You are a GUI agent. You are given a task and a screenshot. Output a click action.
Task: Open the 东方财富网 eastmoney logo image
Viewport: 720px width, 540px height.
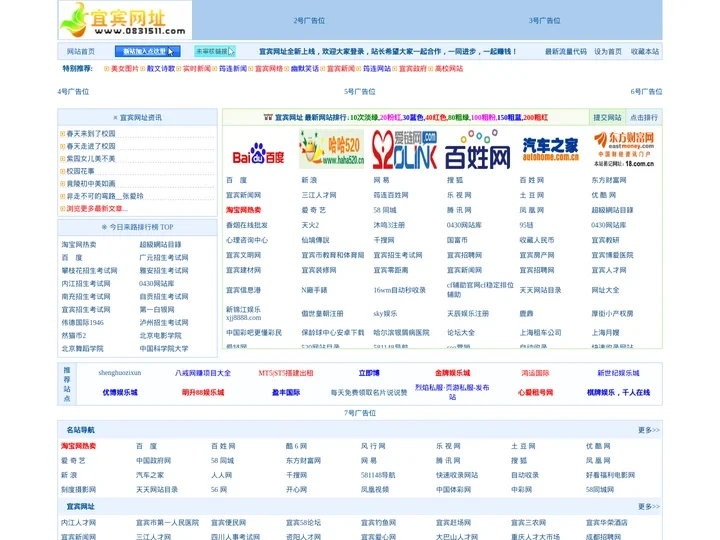pyautogui.click(x=624, y=149)
